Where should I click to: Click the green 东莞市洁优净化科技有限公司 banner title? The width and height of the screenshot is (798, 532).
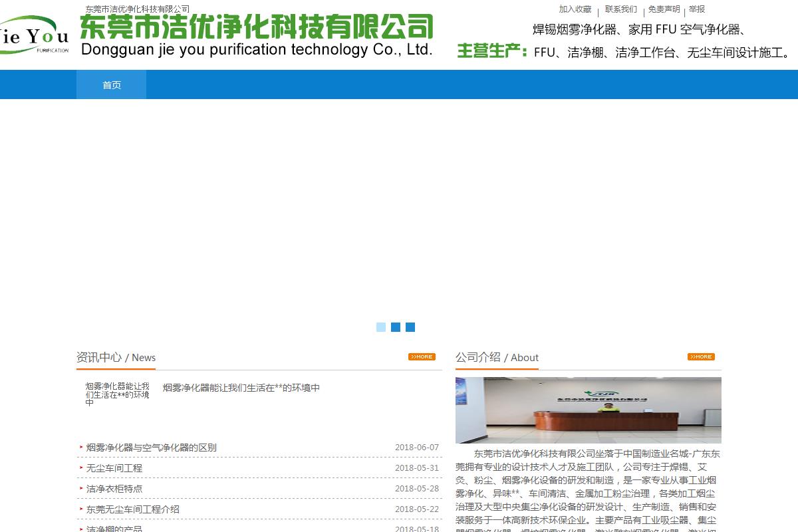pos(257,27)
